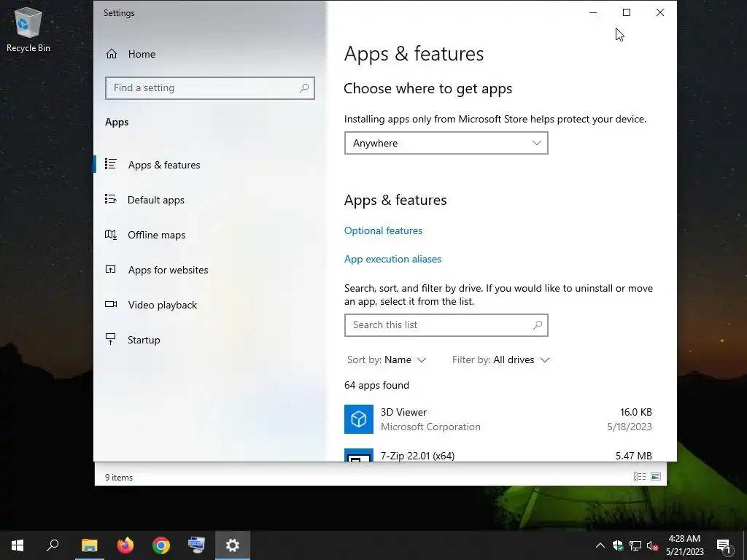
Task: Launch Firefox from taskbar
Action: click(x=125, y=545)
